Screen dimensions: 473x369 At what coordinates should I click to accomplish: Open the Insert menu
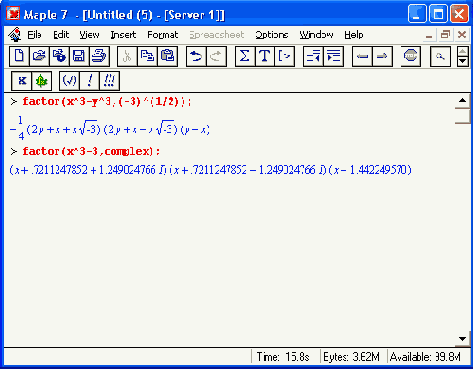tap(123, 35)
